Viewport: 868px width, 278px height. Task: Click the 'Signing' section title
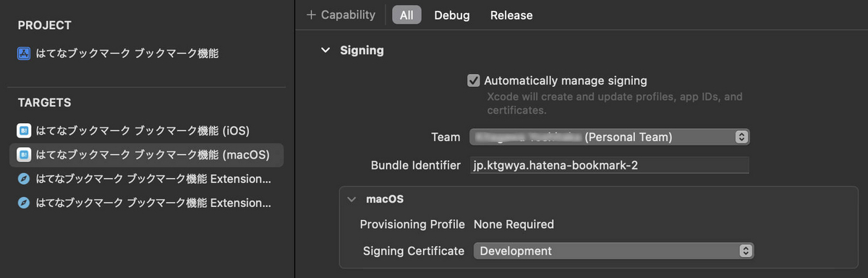click(362, 51)
